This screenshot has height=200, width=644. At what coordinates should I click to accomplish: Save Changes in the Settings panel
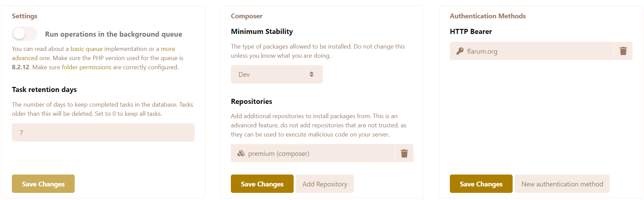(x=43, y=184)
